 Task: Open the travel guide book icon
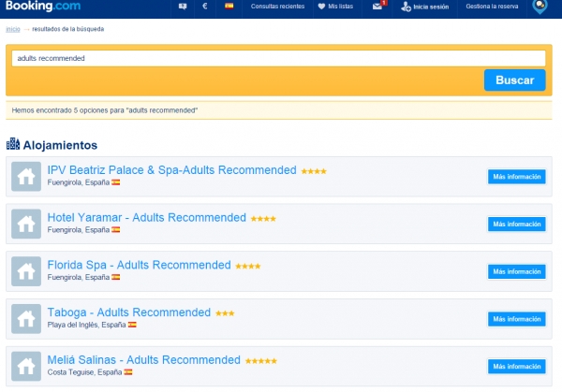[183, 7]
